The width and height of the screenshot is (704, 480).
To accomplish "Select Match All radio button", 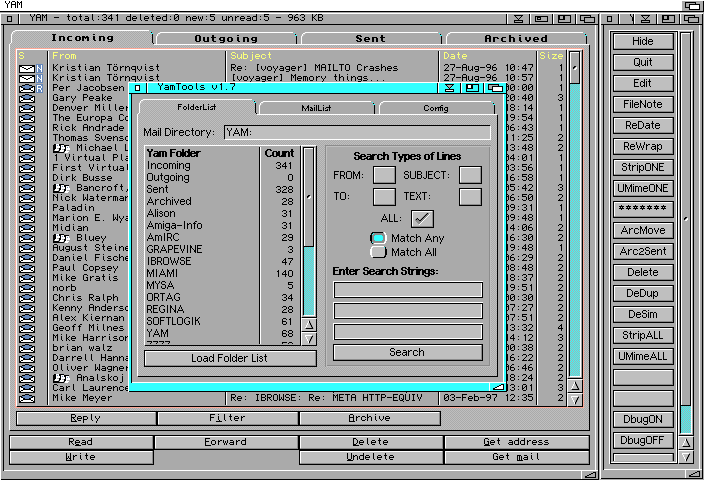I will 378,252.
